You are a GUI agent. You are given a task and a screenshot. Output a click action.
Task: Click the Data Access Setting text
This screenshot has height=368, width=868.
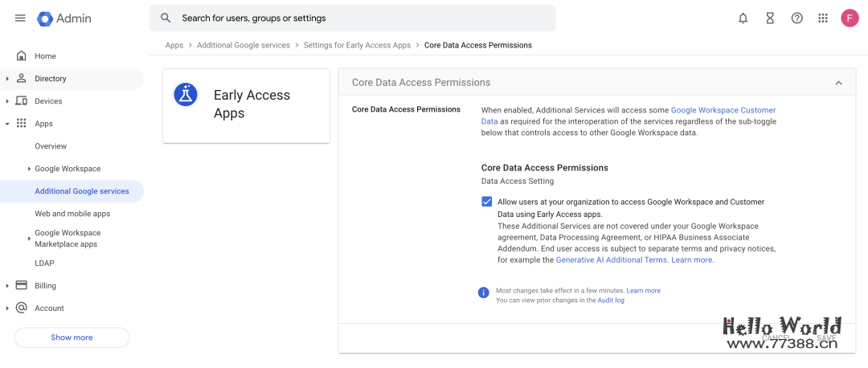click(x=517, y=181)
